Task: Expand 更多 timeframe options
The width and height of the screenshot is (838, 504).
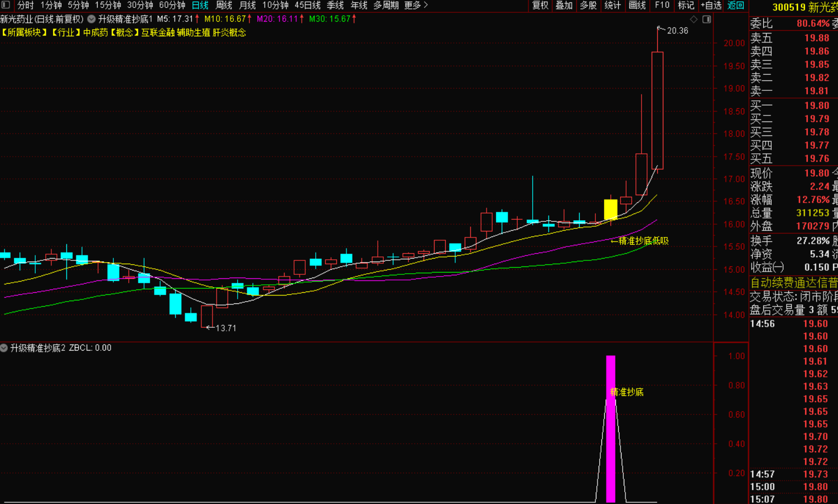Action: tap(416, 5)
